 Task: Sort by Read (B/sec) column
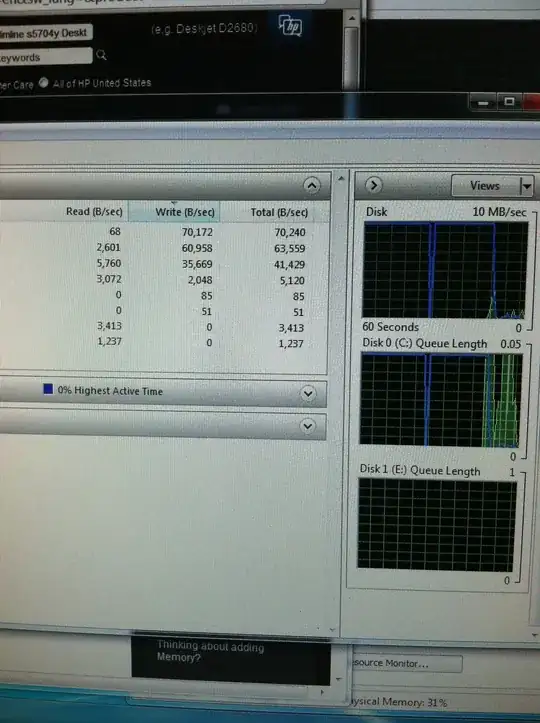[x=94, y=212]
